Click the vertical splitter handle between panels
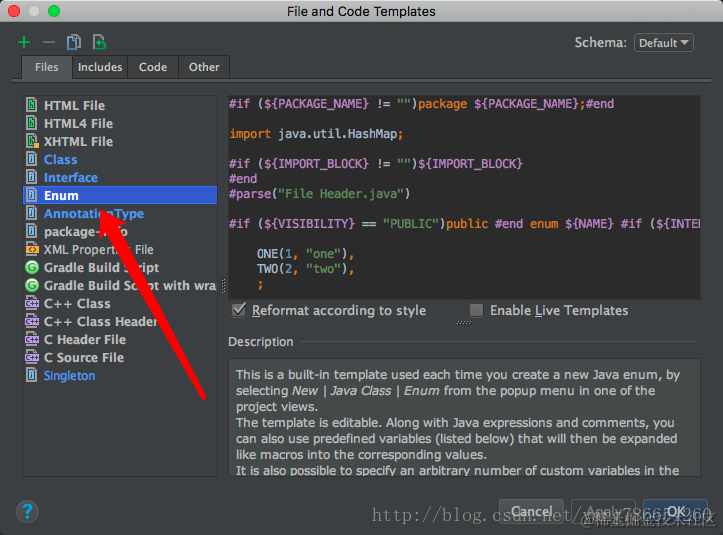723x535 pixels. tap(223, 286)
